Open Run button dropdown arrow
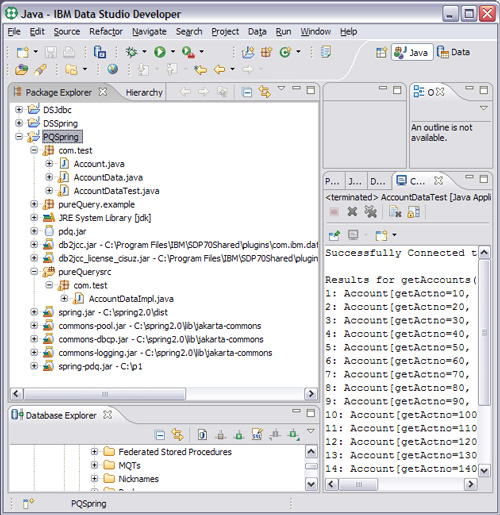The width and height of the screenshot is (500, 515). [x=173, y=52]
